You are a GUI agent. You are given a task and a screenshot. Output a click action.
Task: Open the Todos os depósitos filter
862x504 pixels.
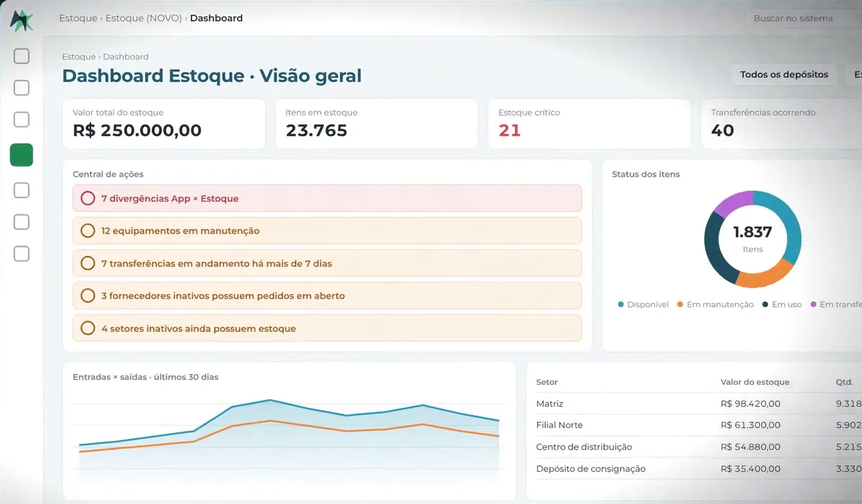tap(784, 74)
